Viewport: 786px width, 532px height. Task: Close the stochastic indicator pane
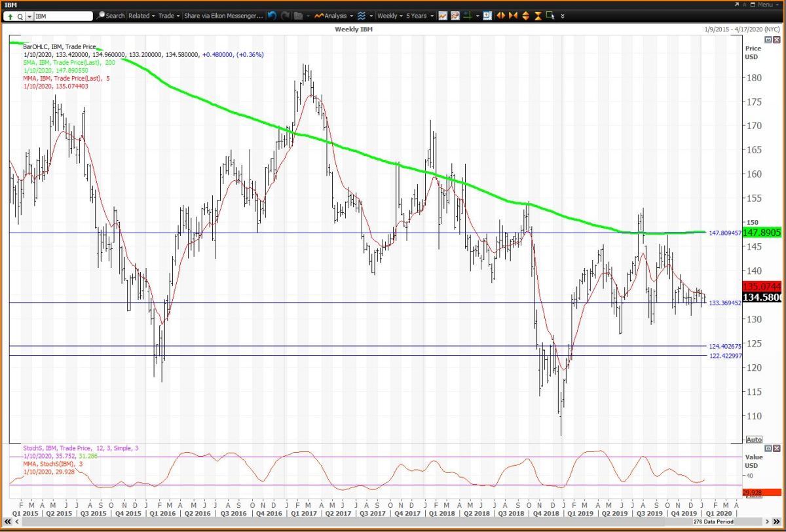[776, 448]
